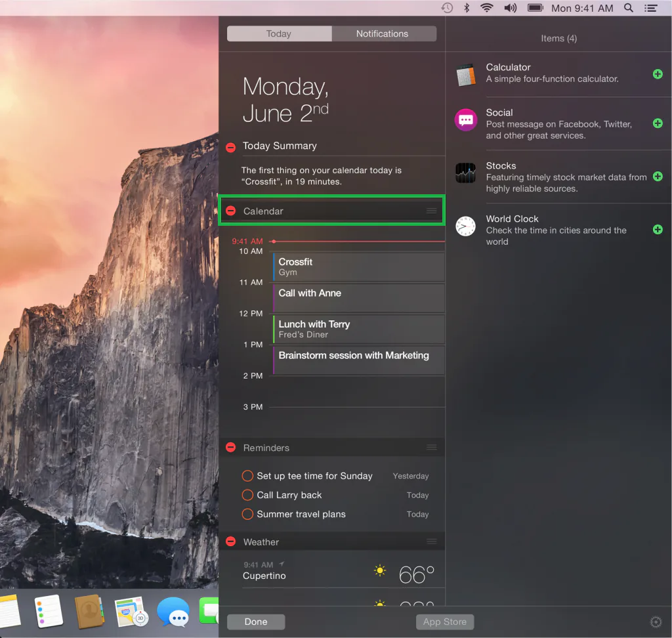
Task: Open Contacts app in Dock
Action: [89, 612]
